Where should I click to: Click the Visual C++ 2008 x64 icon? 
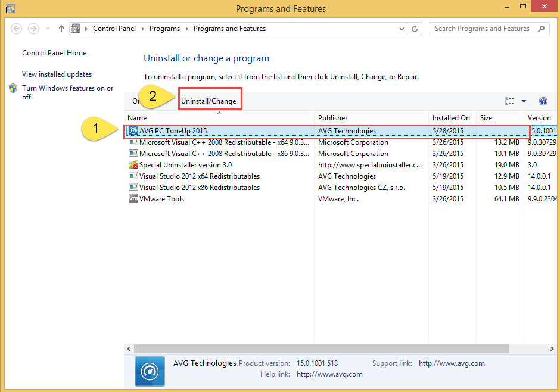[133, 142]
